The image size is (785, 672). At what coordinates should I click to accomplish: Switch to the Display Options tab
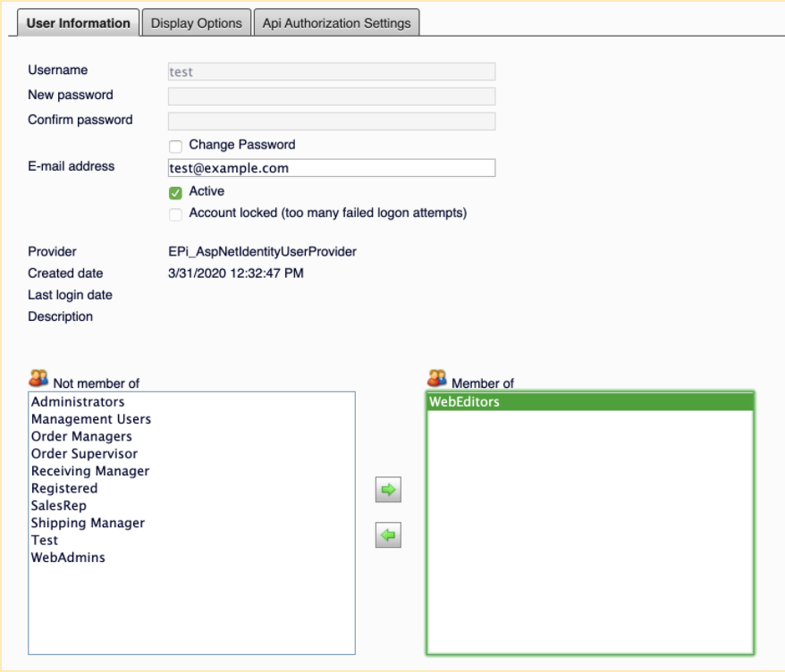[196, 22]
